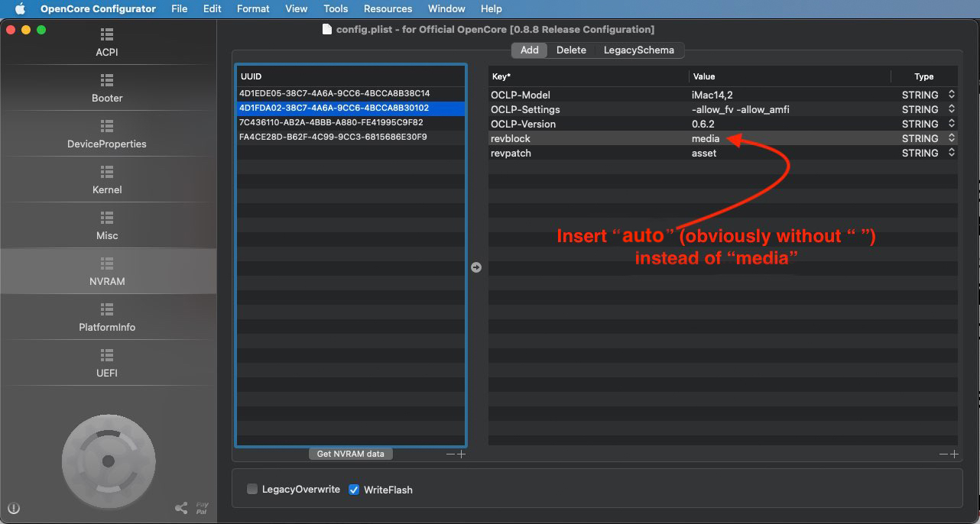Open the ACPI section icon in sidebar
Viewport: 980px width, 524px height.
pos(107,35)
